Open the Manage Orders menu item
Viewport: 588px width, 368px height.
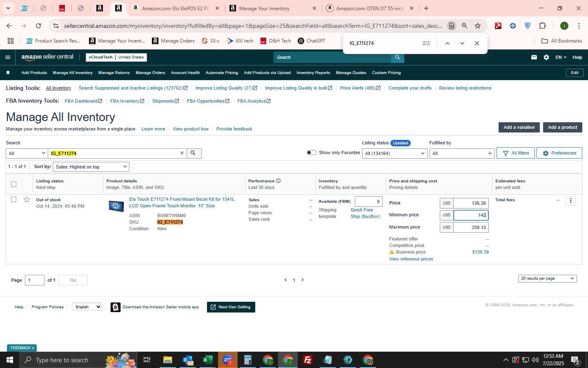(150, 73)
